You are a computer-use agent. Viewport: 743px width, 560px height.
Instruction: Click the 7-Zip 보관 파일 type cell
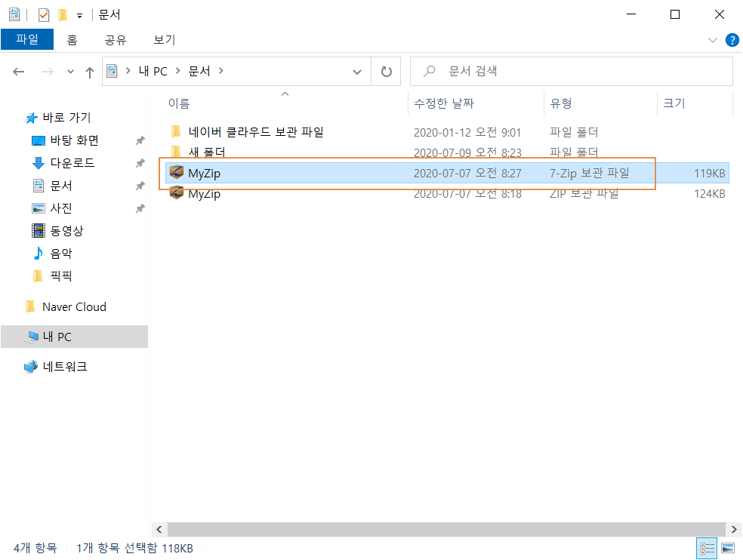tap(590, 173)
